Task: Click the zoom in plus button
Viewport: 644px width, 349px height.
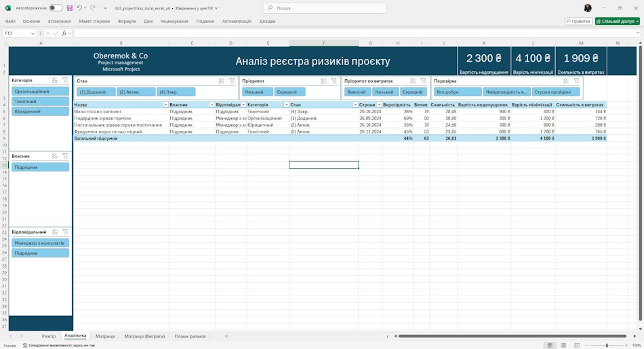Action: 627,346
